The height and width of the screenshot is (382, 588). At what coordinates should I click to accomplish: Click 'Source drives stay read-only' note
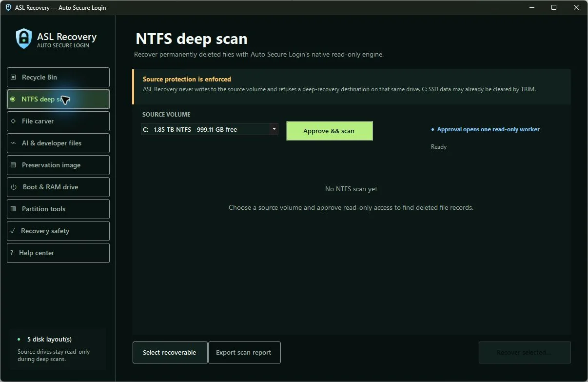coord(54,355)
